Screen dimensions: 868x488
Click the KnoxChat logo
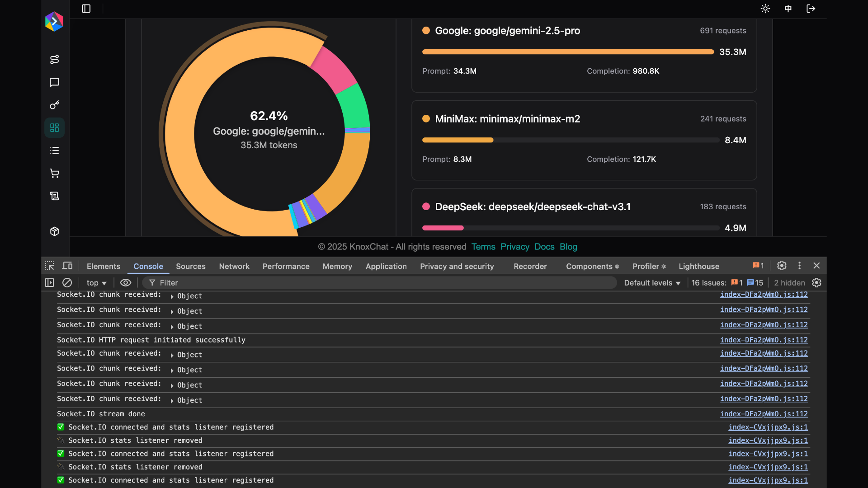coord(54,21)
